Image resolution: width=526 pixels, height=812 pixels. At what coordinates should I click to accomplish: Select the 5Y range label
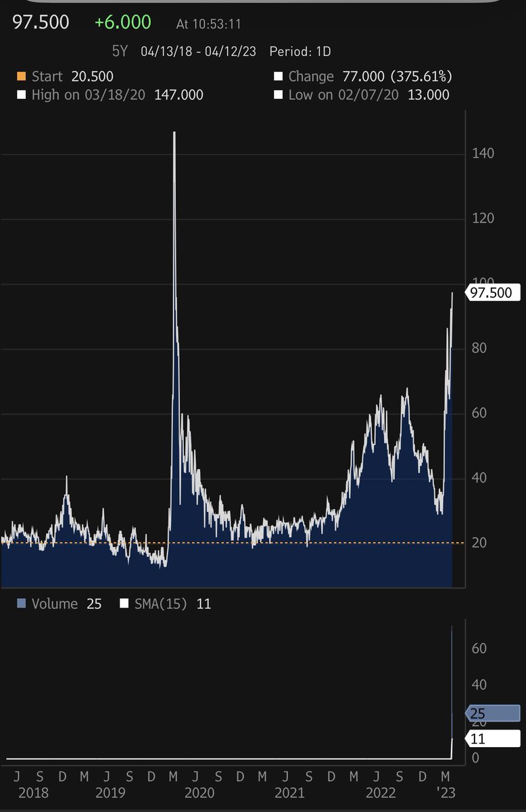click(121, 51)
